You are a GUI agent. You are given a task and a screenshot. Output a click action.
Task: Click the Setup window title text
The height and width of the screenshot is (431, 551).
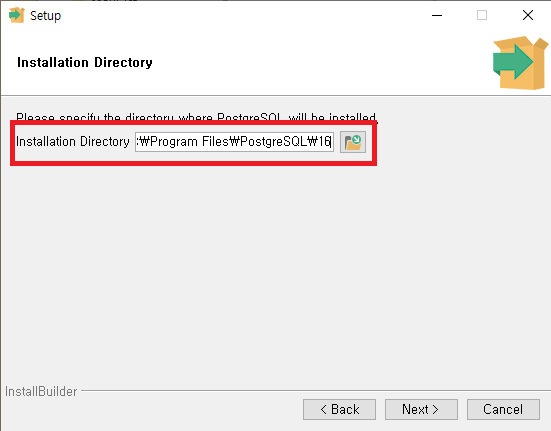point(46,16)
